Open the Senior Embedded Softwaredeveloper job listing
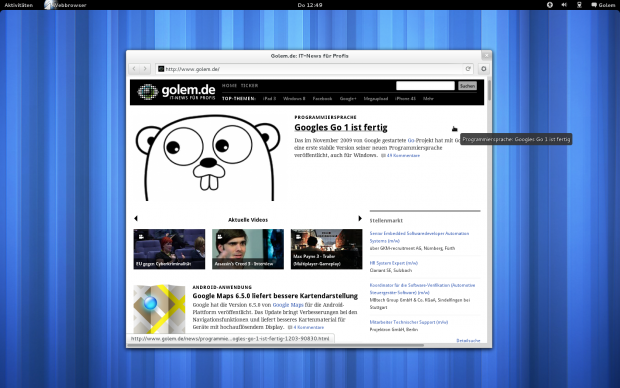The width and height of the screenshot is (620, 388). [419, 237]
